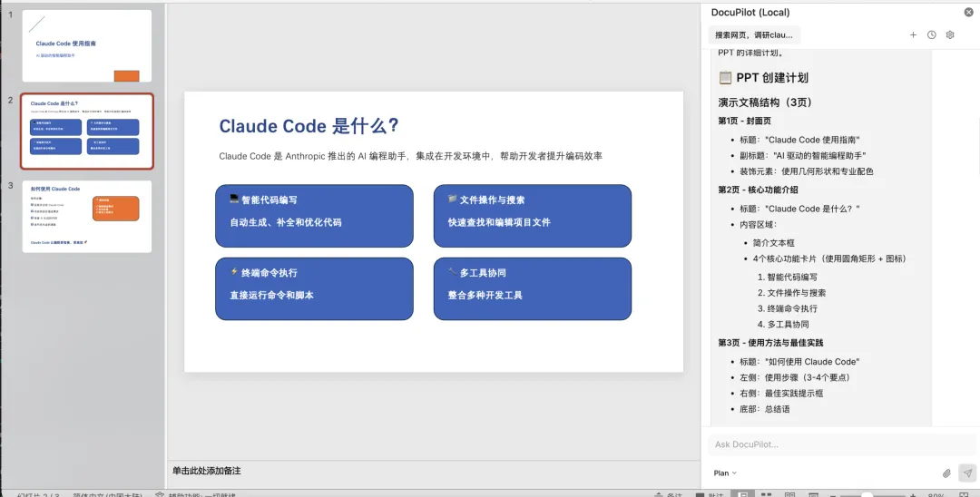
Task: Select slide 1 thumbnail 'Claude Code 使用指南'
Action: (x=87, y=45)
